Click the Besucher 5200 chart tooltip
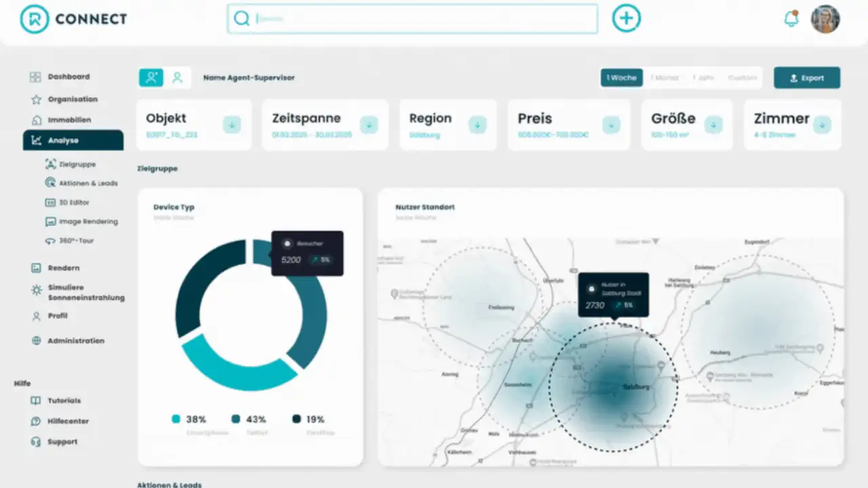868x488 pixels. (x=307, y=253)
